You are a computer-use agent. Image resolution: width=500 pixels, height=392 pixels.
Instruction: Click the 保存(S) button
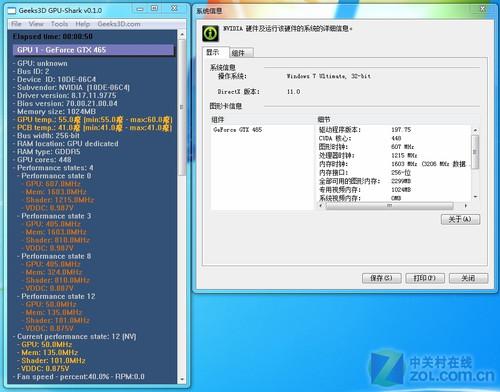[x=381, y=278]
